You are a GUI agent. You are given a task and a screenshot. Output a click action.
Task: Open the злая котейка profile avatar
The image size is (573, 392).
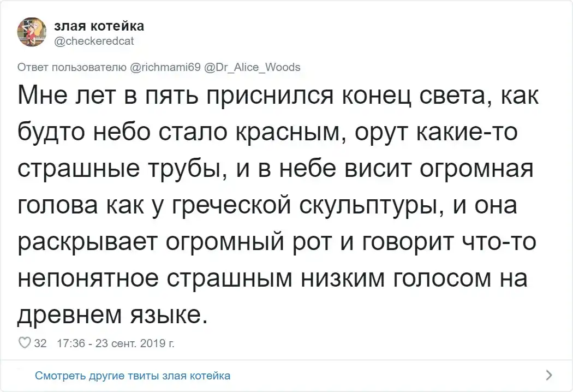(33, 32)
